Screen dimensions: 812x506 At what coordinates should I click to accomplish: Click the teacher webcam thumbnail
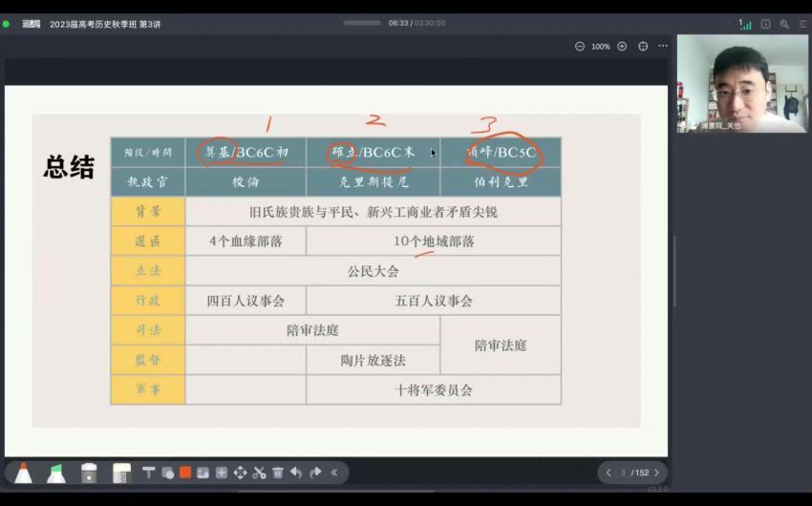coord(742,83)
